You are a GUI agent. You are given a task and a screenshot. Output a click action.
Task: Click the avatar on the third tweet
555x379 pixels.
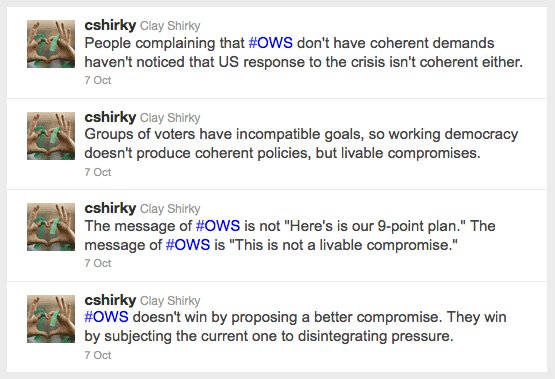(x=51, y=227)
